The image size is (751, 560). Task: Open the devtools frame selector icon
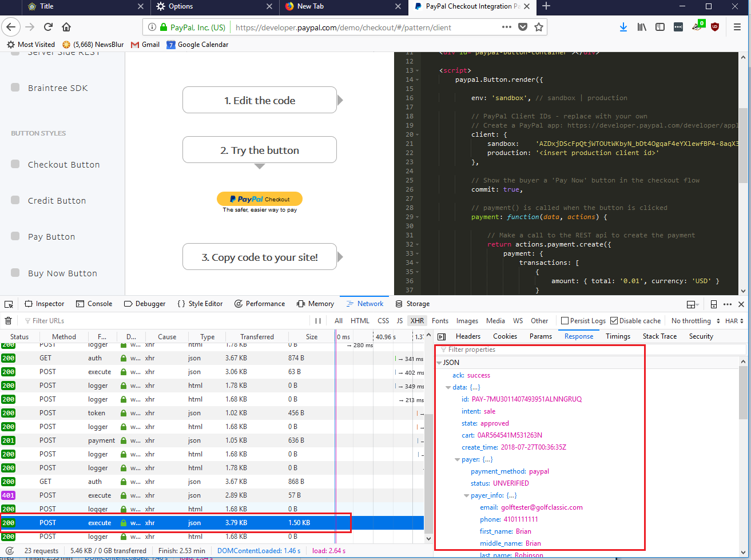[x=693, y=304]
